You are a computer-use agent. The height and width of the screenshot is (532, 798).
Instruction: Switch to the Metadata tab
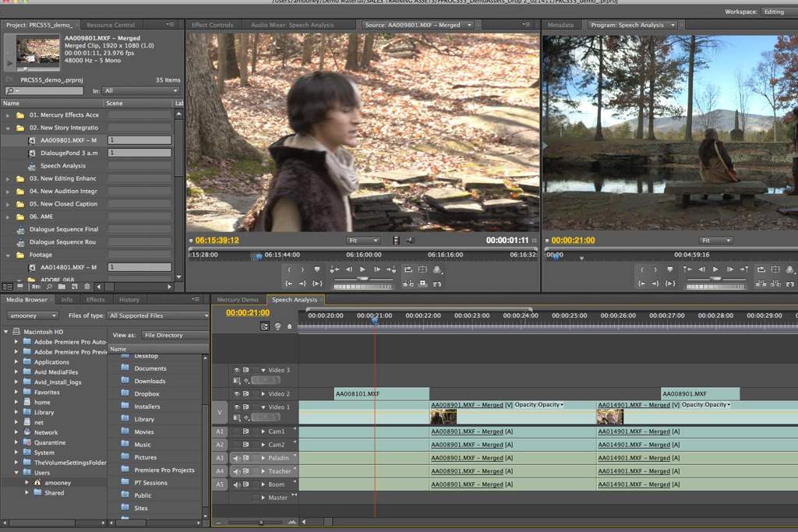tap(560, 25)
